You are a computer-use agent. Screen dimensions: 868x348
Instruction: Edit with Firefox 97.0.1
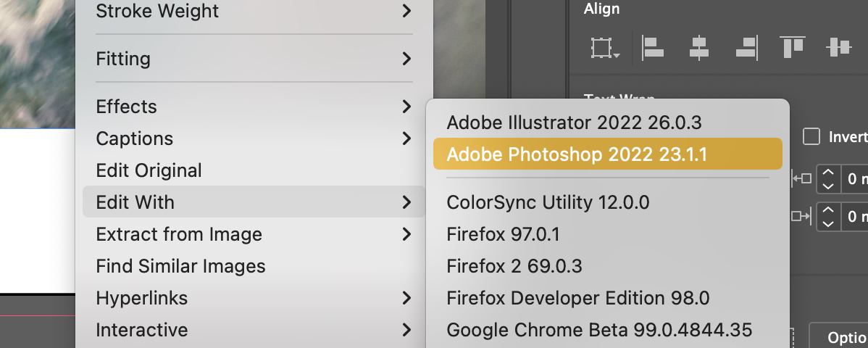click(607, 234)
